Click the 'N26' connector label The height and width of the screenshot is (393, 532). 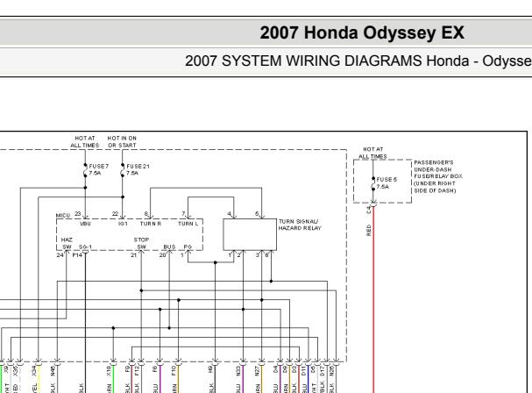pos(331,370)
